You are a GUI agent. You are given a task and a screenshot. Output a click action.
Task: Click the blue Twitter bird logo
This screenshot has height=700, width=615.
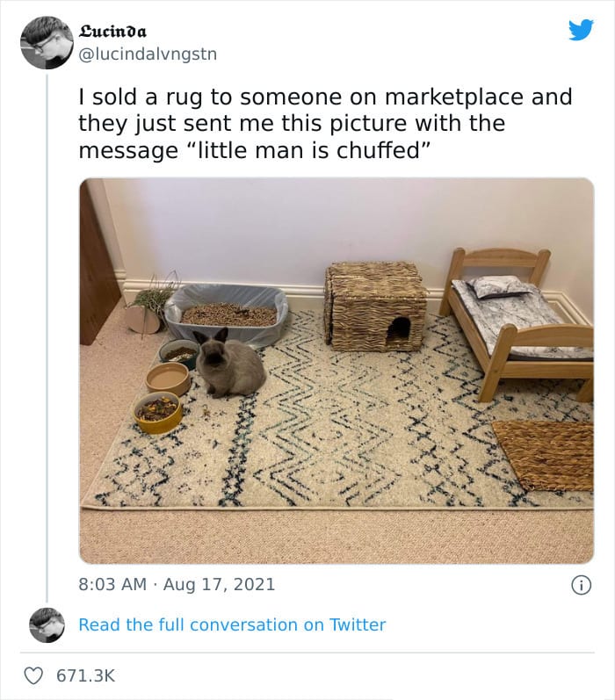coord(581,30)
